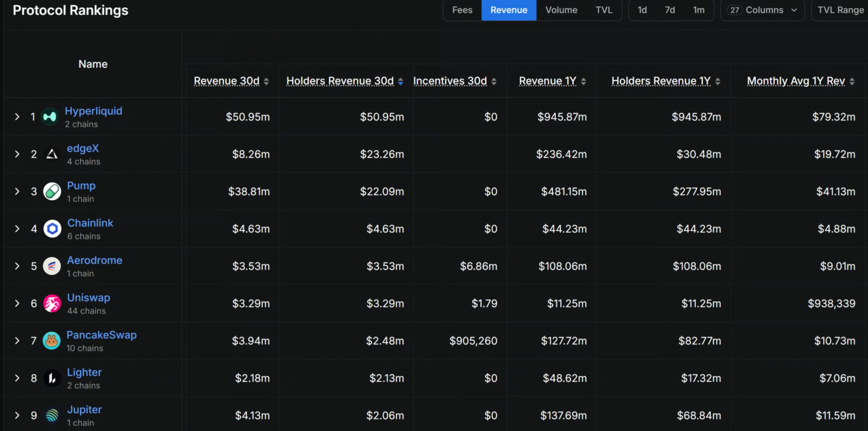Click the Holders Revenue 30d header
868x431 pixels.
click(x=340, y=81)
